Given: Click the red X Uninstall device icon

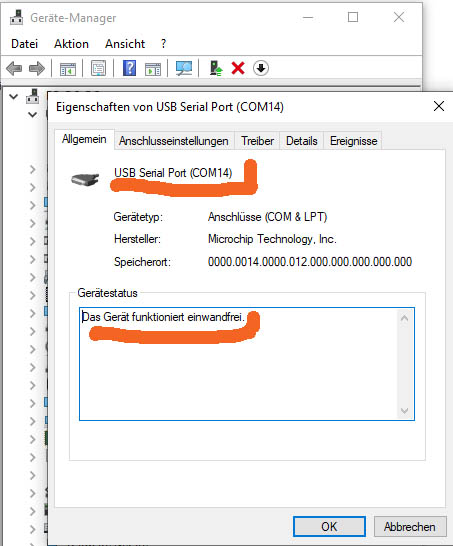Looking at the screenshot, I should [x=238, y=68].
